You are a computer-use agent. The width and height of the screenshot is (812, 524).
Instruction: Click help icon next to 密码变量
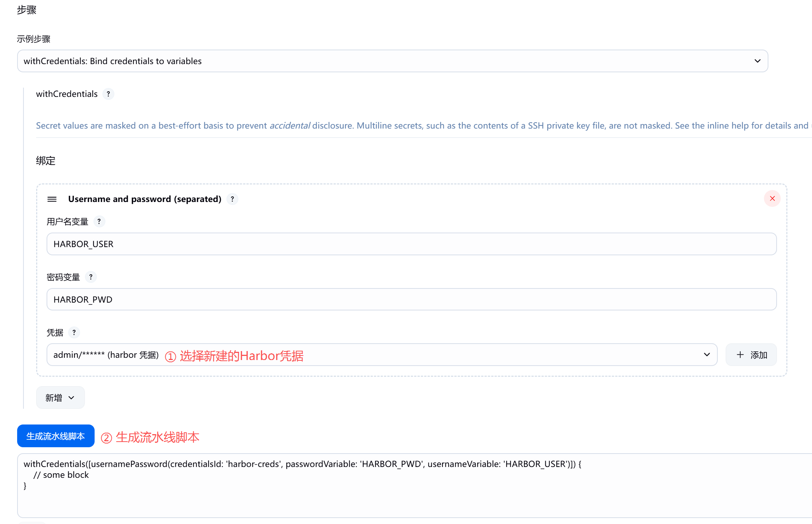tap(91, 277)
